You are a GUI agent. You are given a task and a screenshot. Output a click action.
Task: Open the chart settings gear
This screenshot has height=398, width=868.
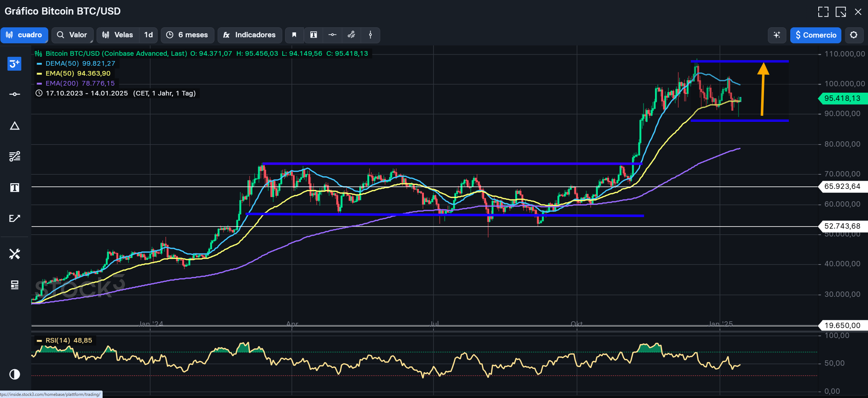(854, 35)
